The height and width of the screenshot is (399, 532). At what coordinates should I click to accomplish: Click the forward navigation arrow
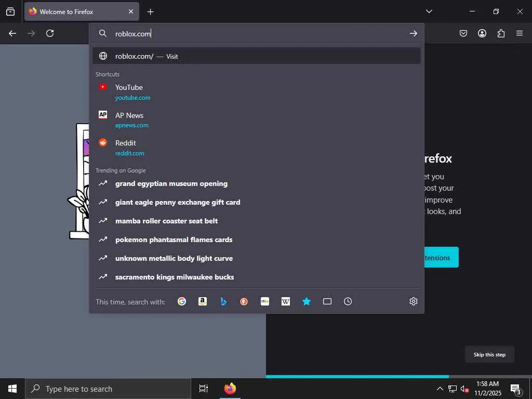pos(31,33)
